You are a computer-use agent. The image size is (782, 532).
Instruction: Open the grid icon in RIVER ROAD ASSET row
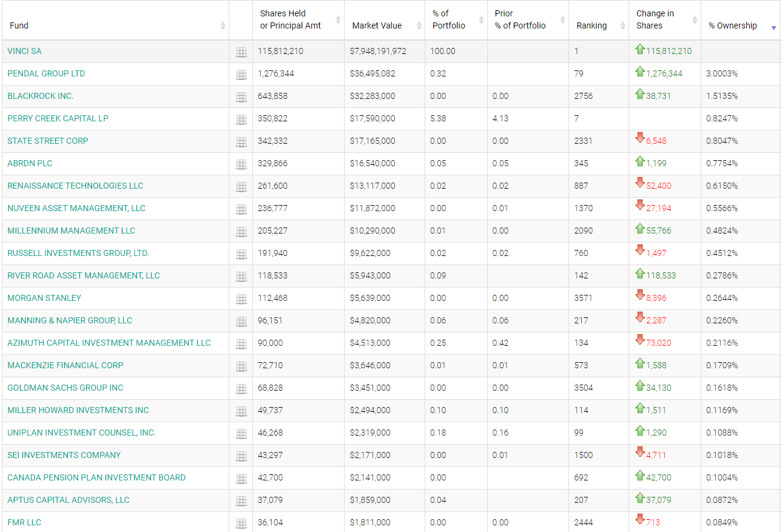pyautogui.click(x=241, y=277)
